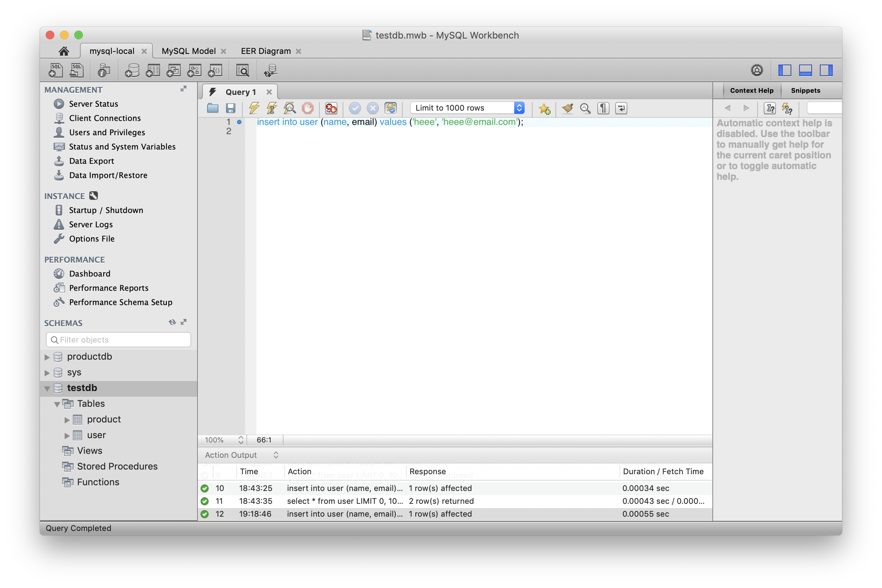
Task: Open the object inspector icon in main toolbar
Action: click(x=104, y=70)
